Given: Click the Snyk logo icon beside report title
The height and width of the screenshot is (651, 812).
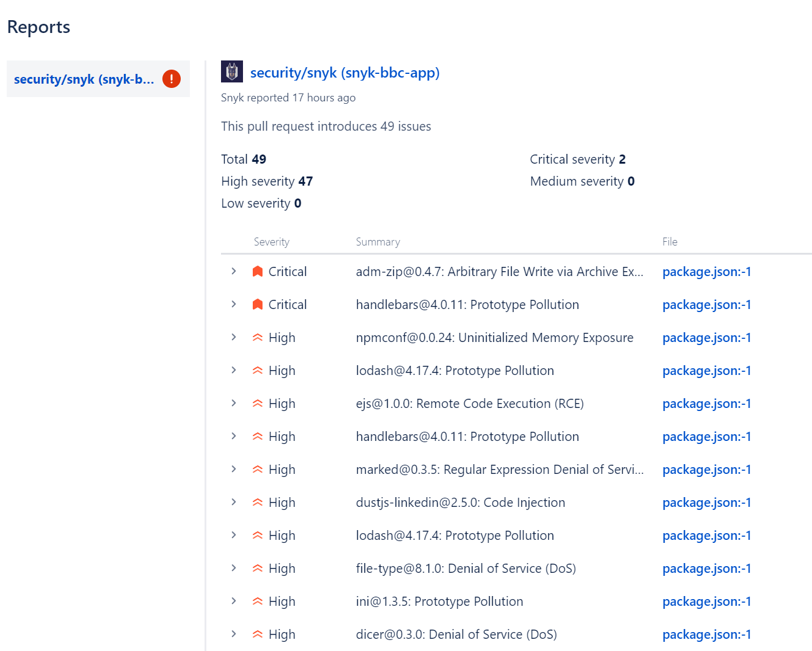Looking at the screenshot, I should tap(232, 71).
